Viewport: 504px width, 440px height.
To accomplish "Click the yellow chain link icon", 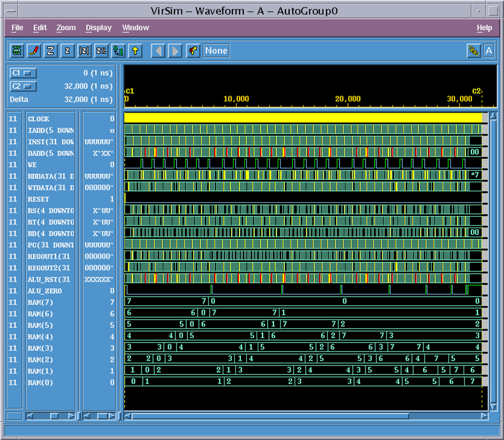I will (x=473, y=51).
